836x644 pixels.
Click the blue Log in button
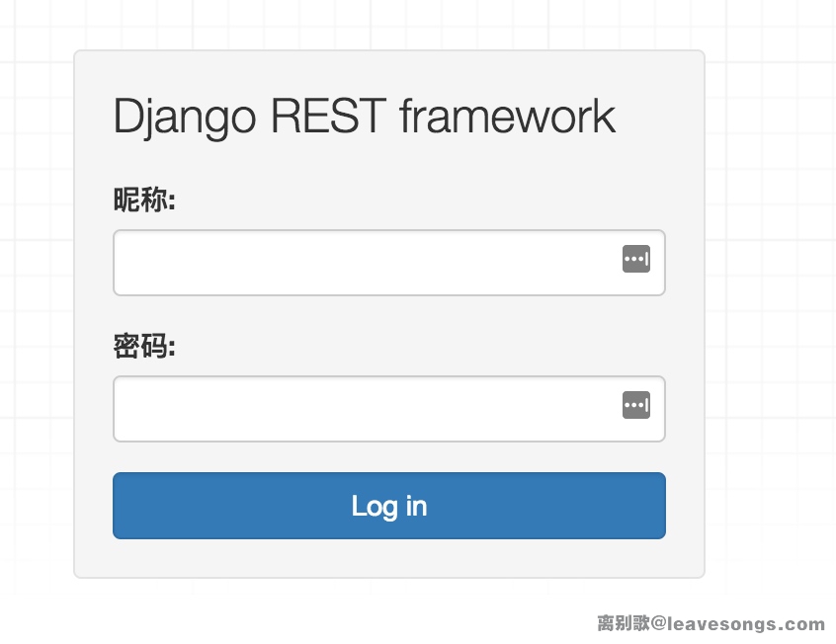pos(389,506)
